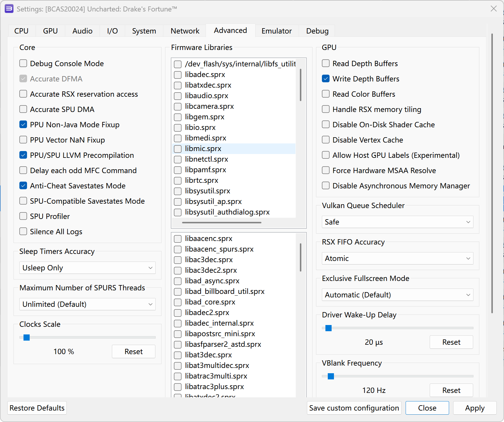Reset the VBlank Frequency
The width and height of the screenshot is (504, 422).
[451, 390]
